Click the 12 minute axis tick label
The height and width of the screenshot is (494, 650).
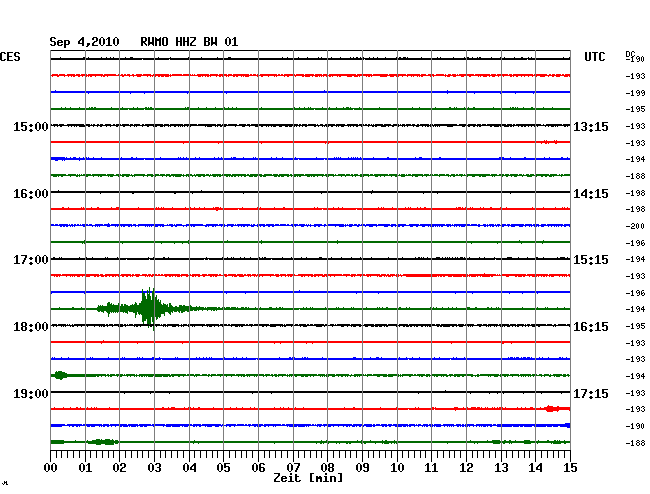coord(466,468)
